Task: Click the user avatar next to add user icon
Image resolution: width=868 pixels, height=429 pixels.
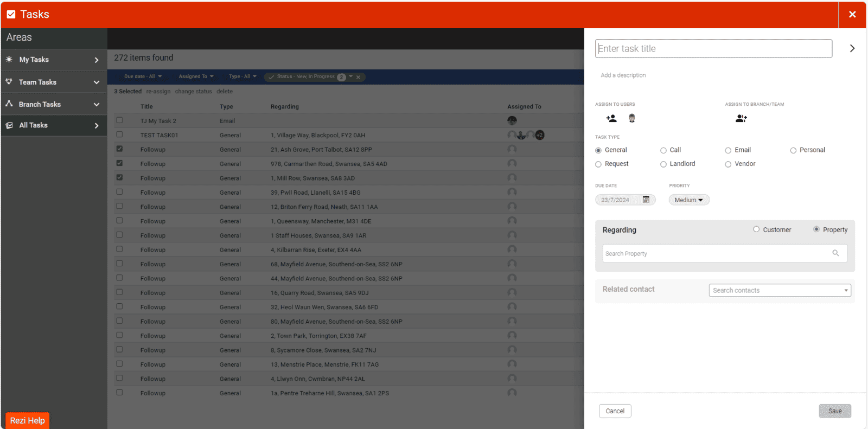Action: coord(632,118)
